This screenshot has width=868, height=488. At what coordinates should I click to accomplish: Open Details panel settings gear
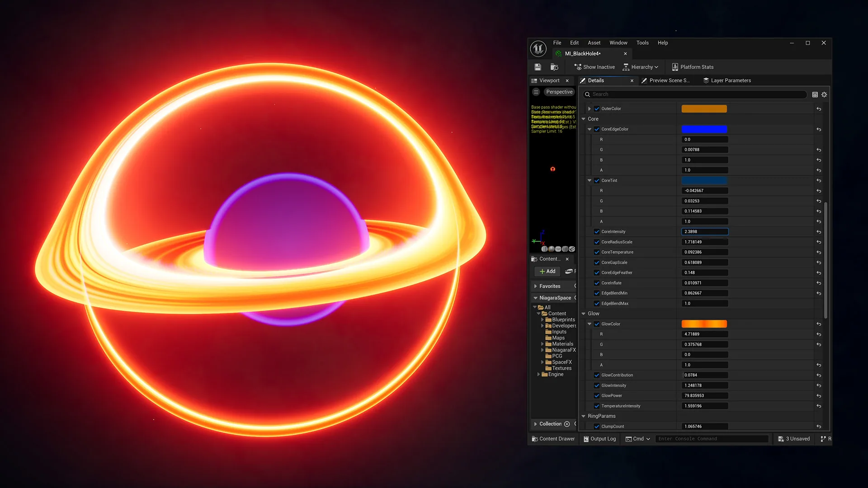tap(824, 94)
